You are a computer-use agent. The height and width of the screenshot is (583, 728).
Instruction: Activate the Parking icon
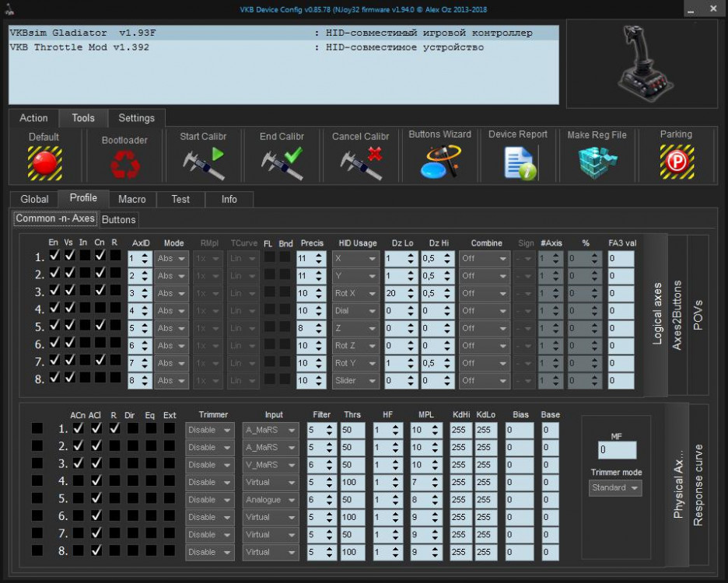(676, 163)
